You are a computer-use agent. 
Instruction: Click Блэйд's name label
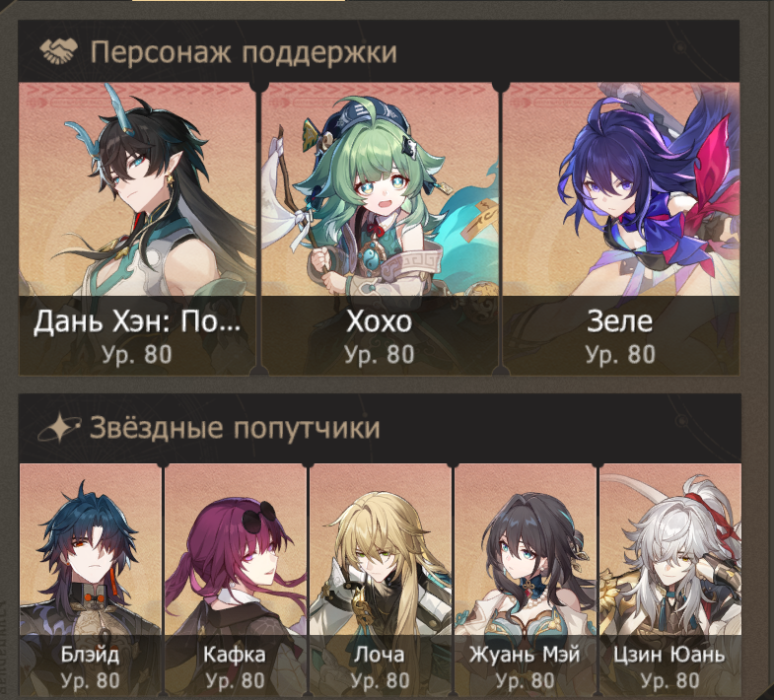click(x=91, y=655)
